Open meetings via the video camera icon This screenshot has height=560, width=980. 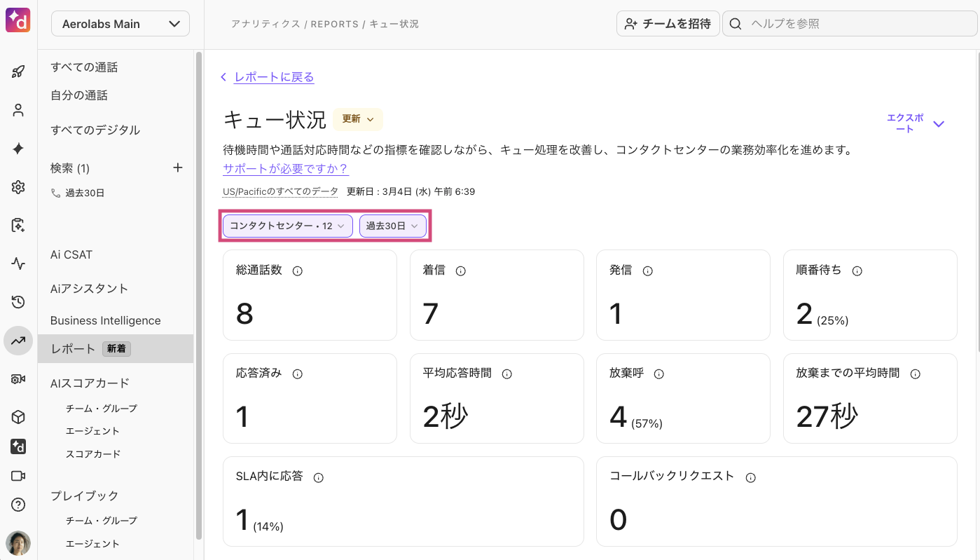tap(18, 475)
